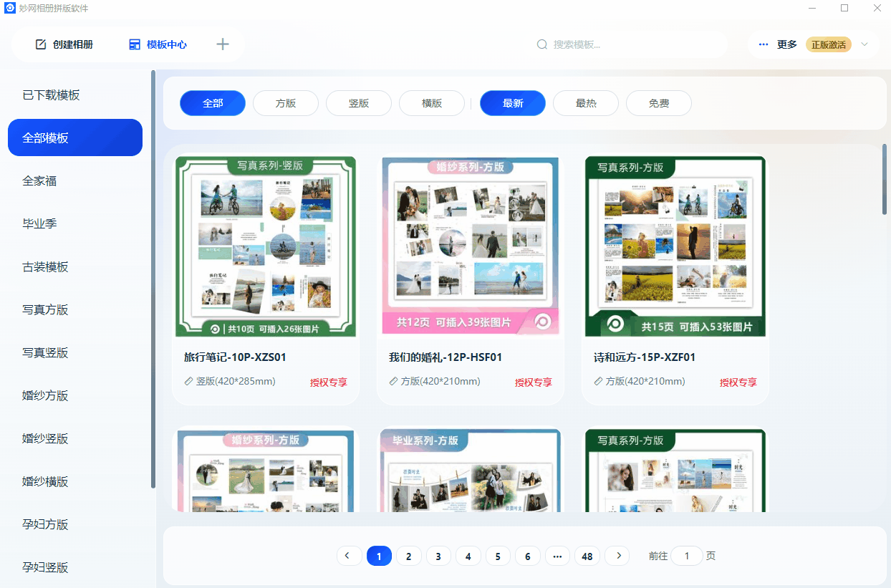
Task: Click the template list vertical scrollbar
Action: (885, 178)
